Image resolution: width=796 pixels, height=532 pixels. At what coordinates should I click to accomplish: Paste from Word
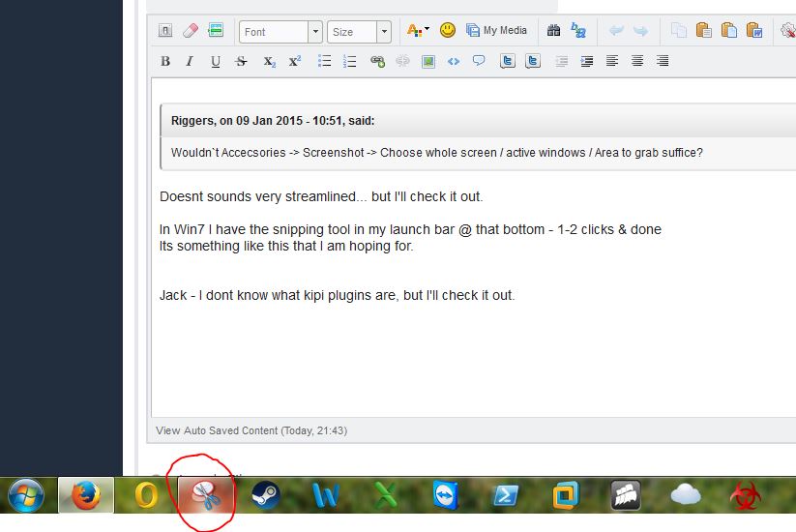click(754, 31)
